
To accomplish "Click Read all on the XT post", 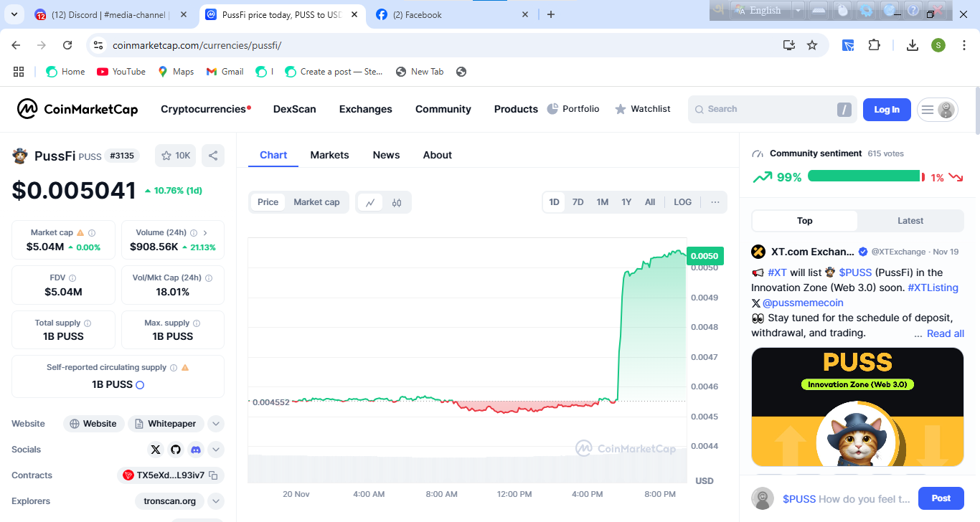I will coord(946,333).
